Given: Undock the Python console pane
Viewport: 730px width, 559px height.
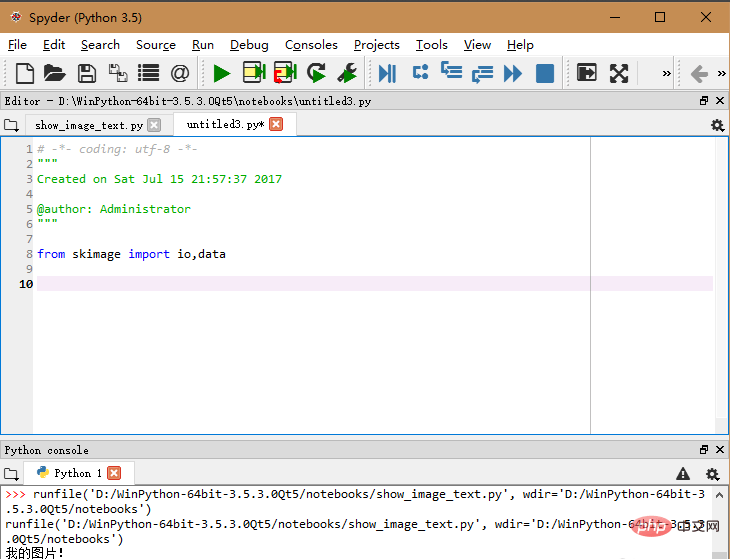Looking at the screenshot, I should [x=703, y=449].
